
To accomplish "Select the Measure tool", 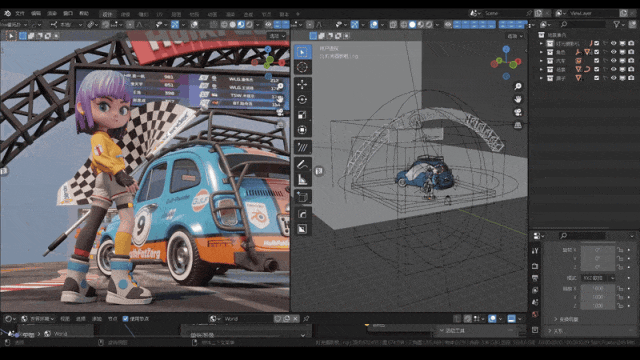I will (302, 179).
